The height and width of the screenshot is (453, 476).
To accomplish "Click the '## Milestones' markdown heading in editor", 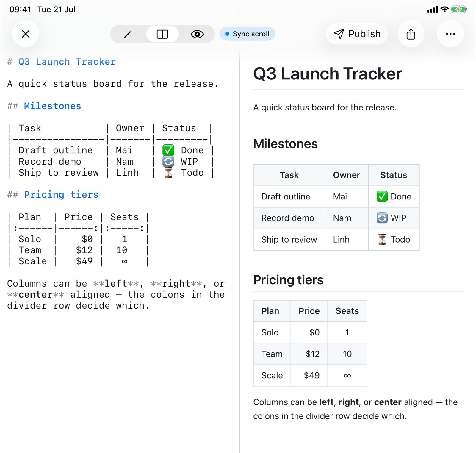I will (x=44, y=106).
